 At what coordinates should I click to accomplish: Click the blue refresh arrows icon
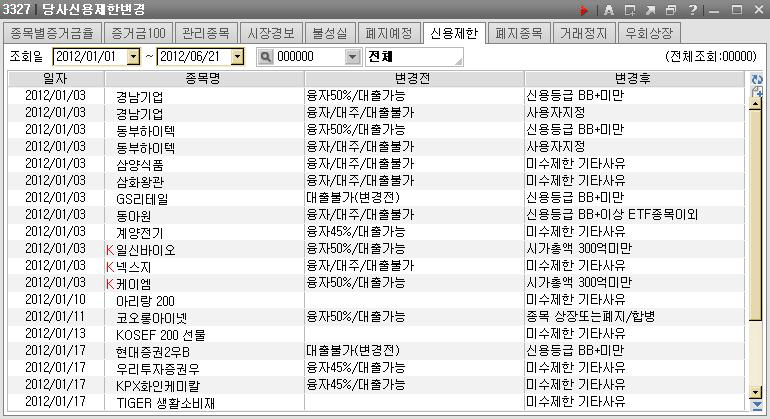pyautogui.click(x=757, y=80)
